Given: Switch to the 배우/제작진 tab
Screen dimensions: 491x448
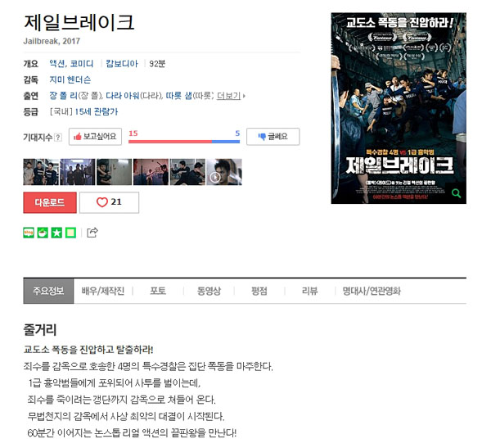Looking at the screenshot, I should [103, 291].
